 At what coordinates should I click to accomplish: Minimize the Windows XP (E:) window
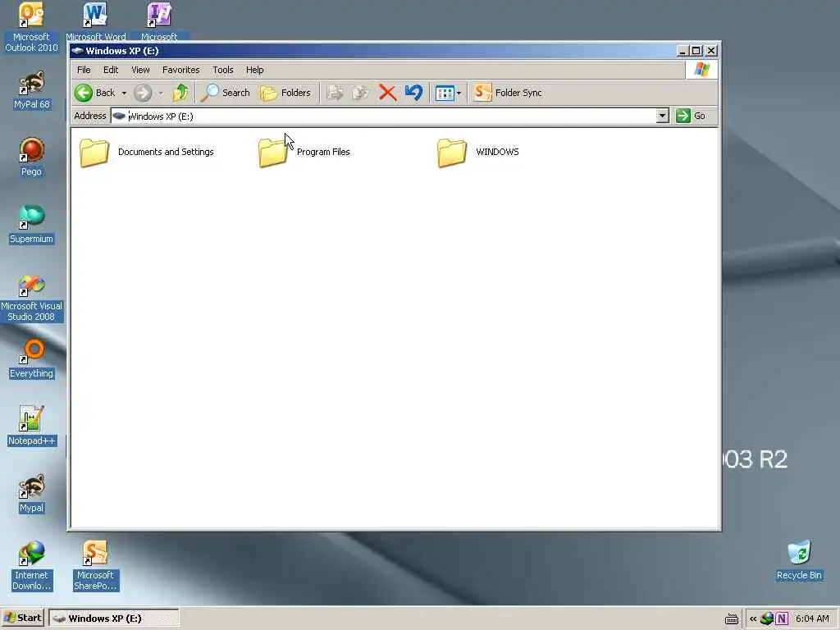[x=682, y=51]
